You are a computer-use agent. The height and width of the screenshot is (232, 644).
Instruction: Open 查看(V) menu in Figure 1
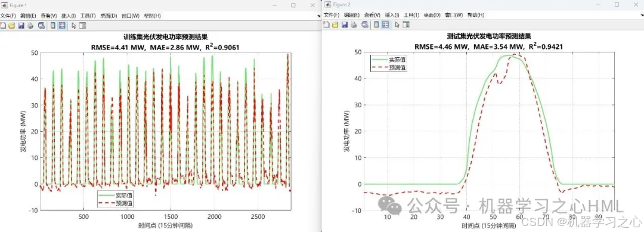coord(48,16)
